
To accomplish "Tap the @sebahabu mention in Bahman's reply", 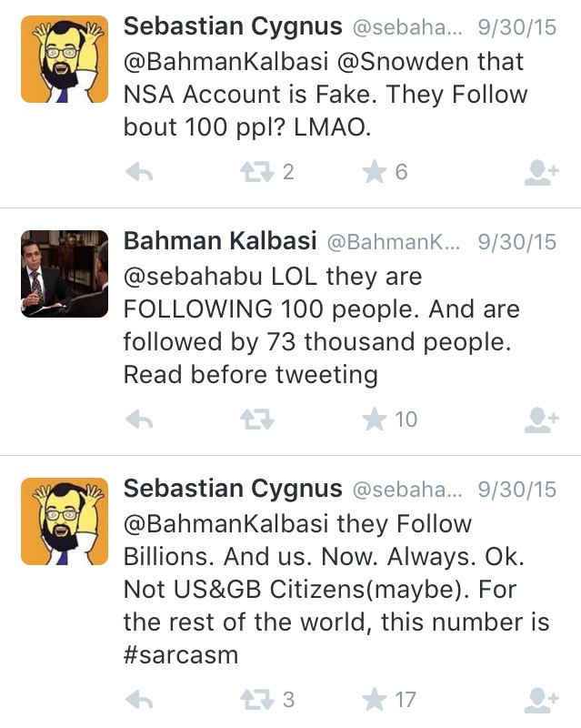I will (x=194, y=276).
